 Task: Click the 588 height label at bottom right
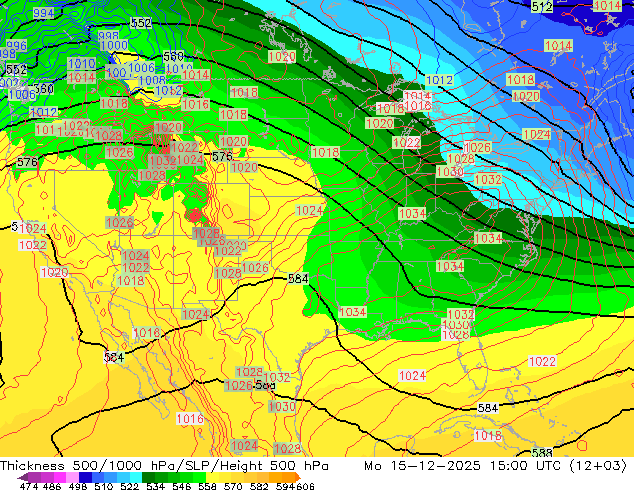tap(542, 453)
